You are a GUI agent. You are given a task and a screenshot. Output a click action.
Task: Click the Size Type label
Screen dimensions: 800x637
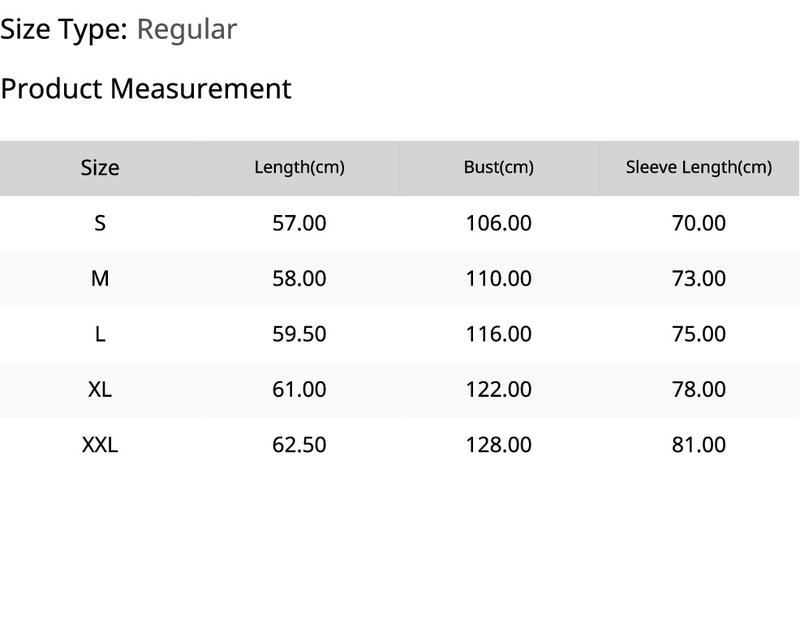tap(64, 29)
